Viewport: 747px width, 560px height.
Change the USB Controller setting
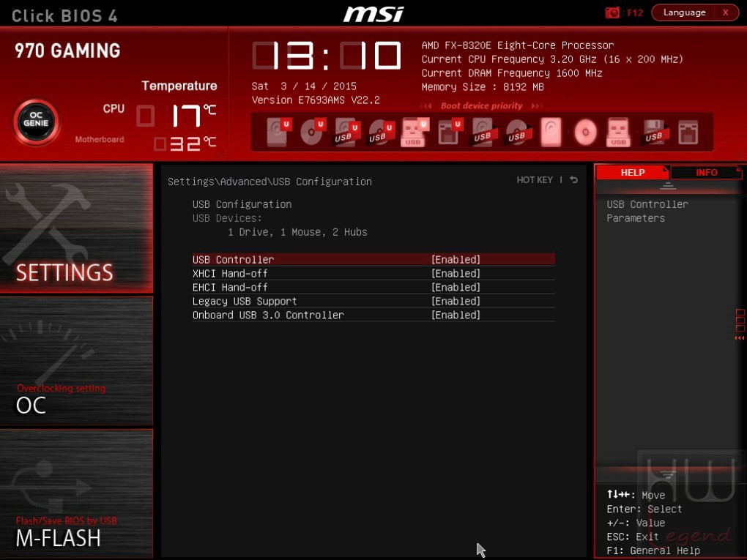373,260
